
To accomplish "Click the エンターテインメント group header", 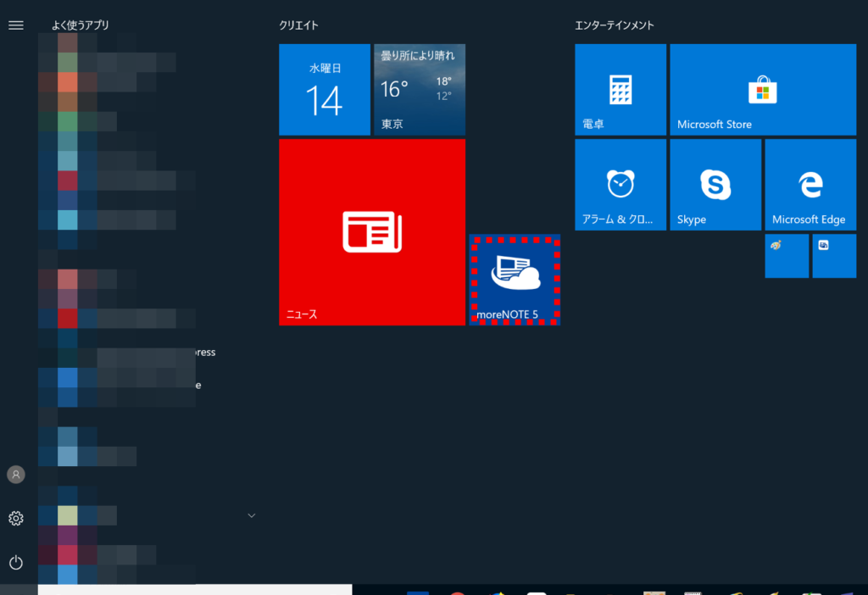I will (x=615, y=25).
